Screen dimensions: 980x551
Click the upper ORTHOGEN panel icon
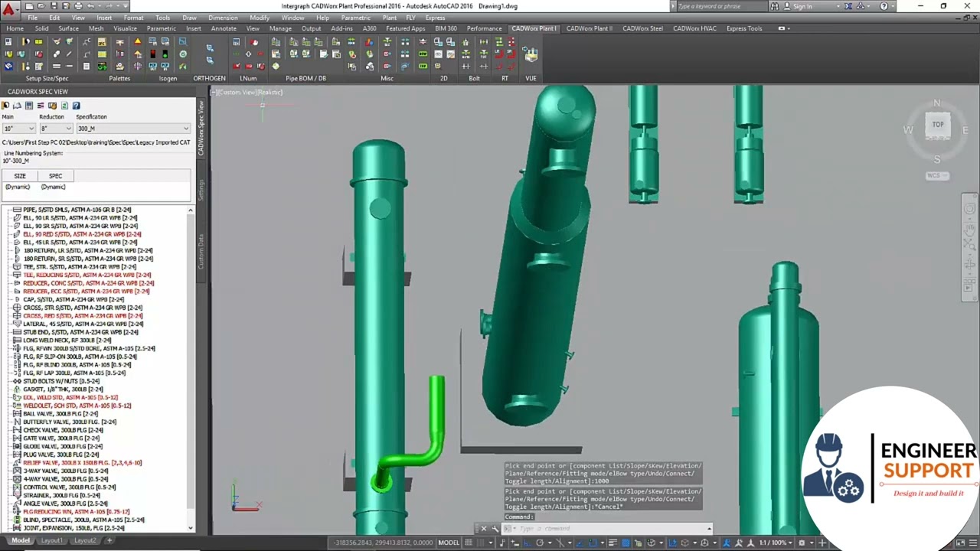[x=210, y=48]
